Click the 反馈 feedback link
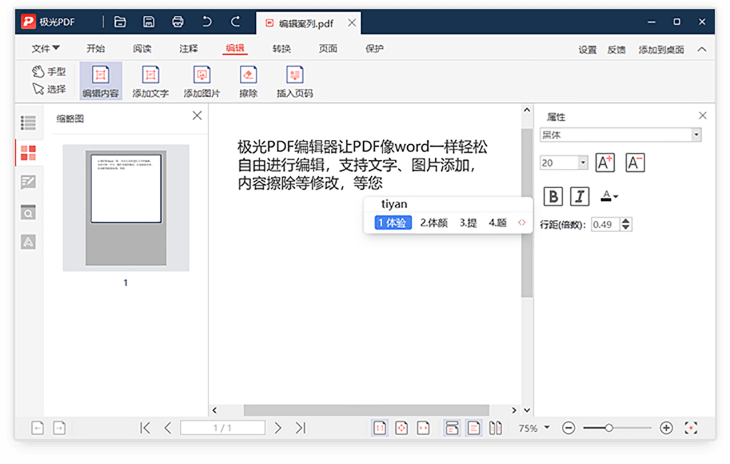The height and width of the screenshot is (464, 730). [x=616, y=50]
